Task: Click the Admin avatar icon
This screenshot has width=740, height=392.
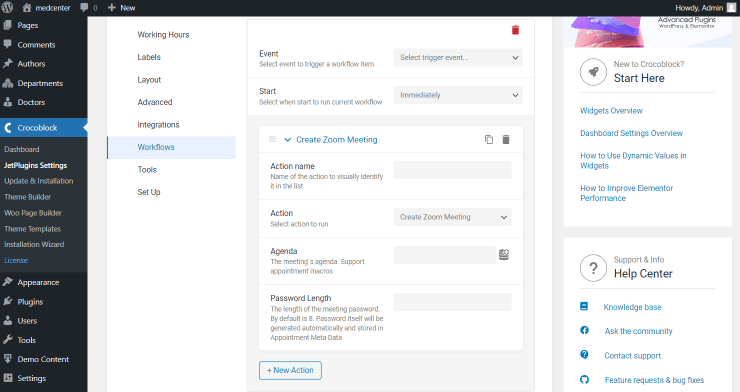Action: point(731,8)
